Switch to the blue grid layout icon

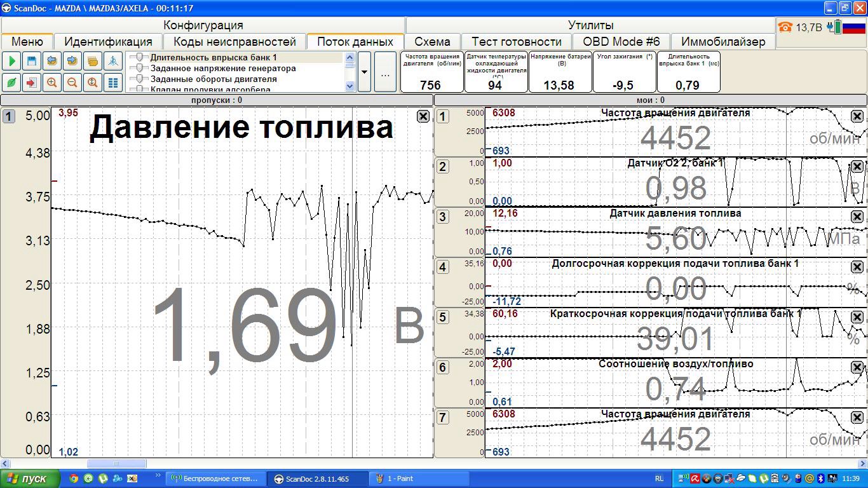point(113,83)
